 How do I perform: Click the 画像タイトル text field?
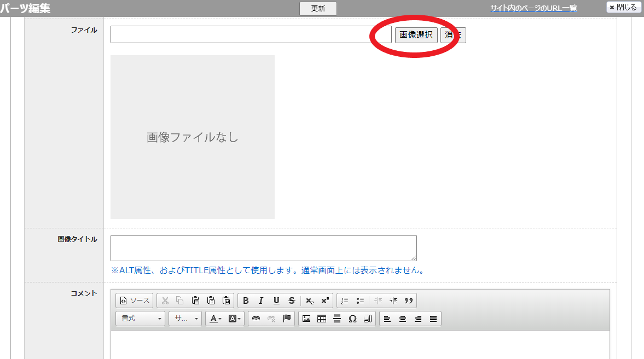263,248
